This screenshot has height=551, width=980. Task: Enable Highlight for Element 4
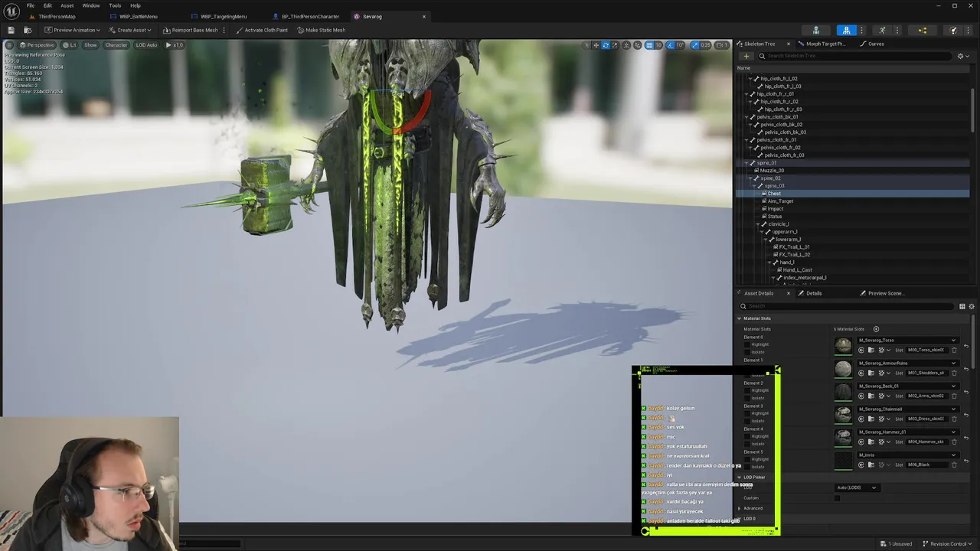(x=748, y=436)
